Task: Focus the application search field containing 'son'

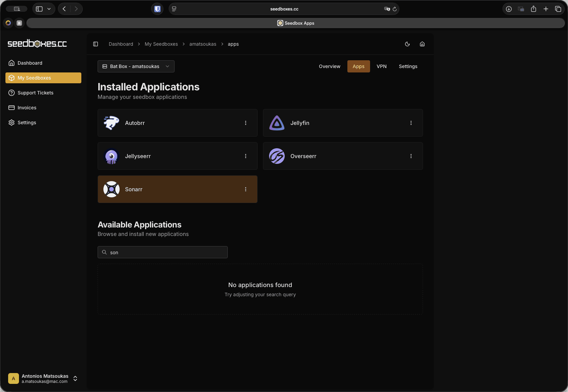Action: (163, 252)
